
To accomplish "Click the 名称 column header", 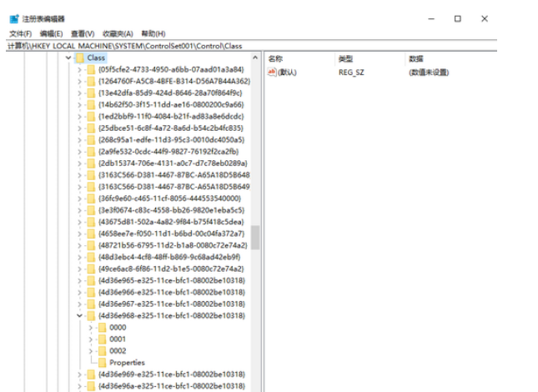I will [x=275, y=58].
